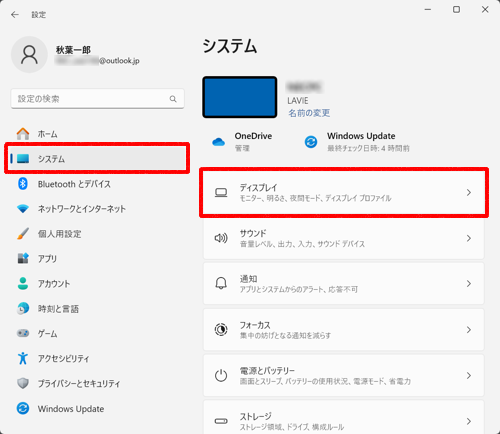Expand 電源とバッテリー using its chevron
This screenshot has height=434, width=500.
pyautogui.click(x=469, y=376)
